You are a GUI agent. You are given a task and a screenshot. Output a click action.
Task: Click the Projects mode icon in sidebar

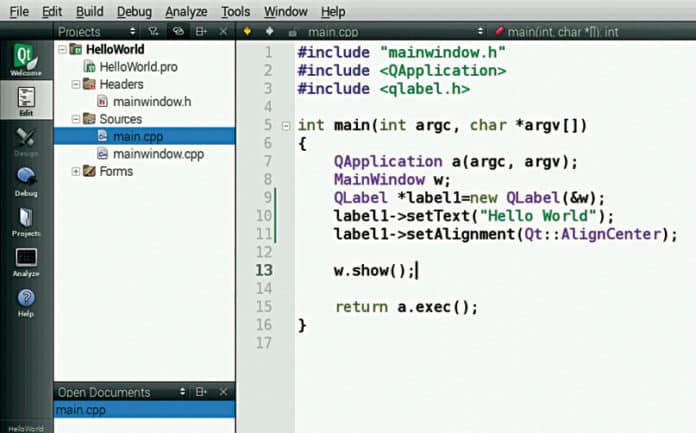tap(26, 221)
